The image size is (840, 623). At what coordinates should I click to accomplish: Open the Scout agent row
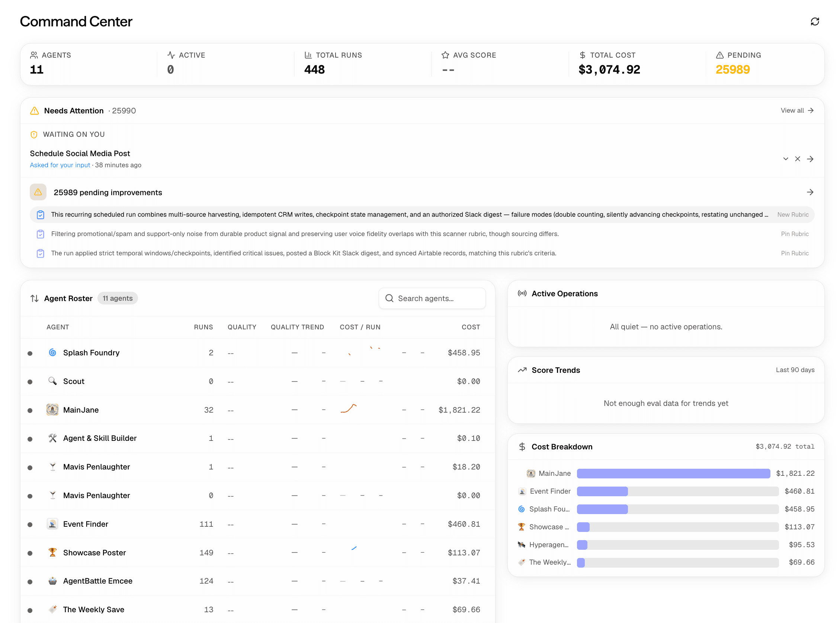[257, 381]
